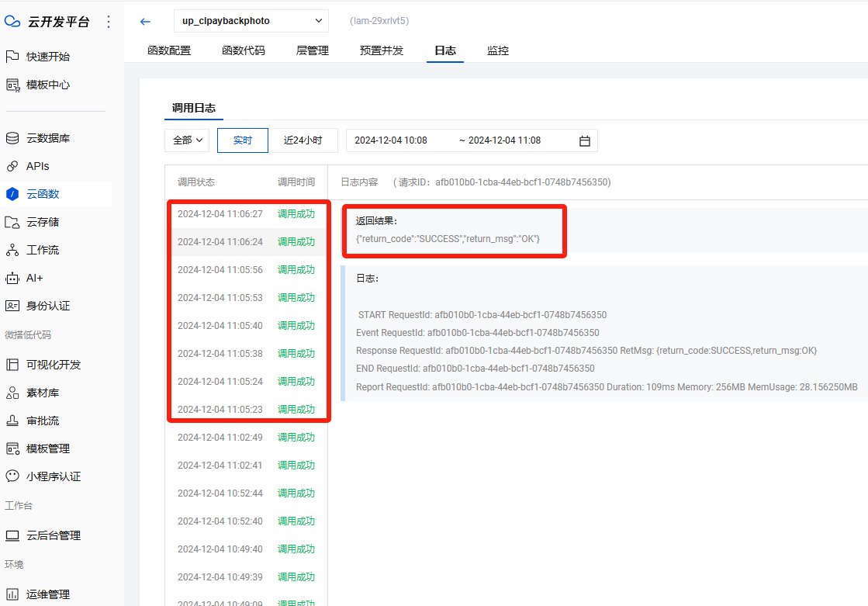Open 云存储 in the sidebar

click(43, 222)
